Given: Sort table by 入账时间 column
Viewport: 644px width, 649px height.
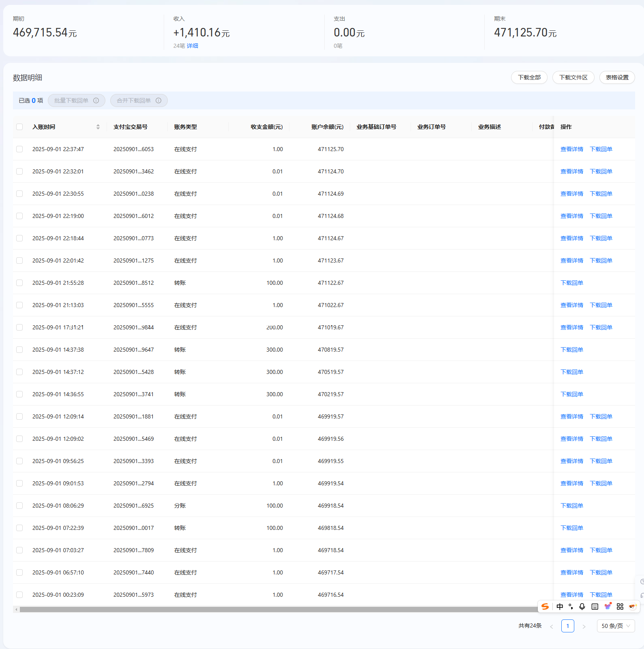Looking at the screenshot, I should pos(98,127).
